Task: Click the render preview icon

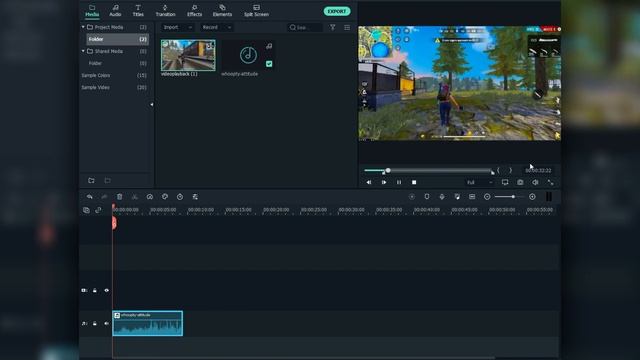Action: [412, 197]
